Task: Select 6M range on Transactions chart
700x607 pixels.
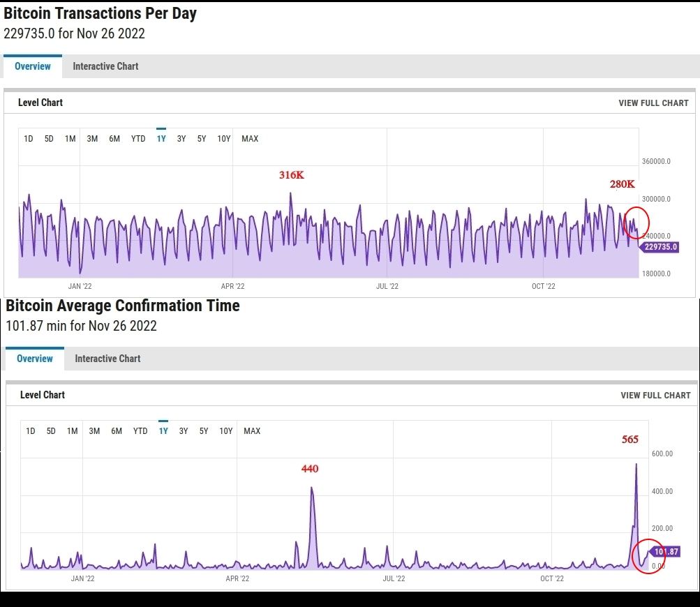Action: [114, 139]
